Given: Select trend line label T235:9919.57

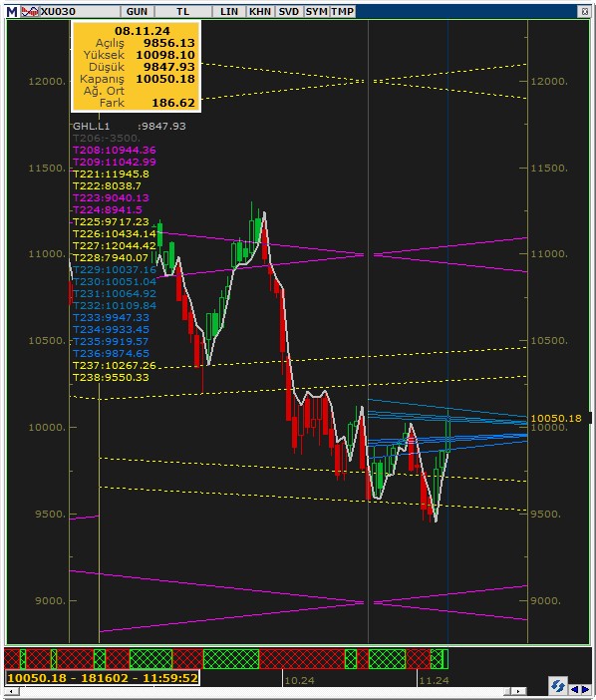Looking at the screenshot, I should pos(111,341).
